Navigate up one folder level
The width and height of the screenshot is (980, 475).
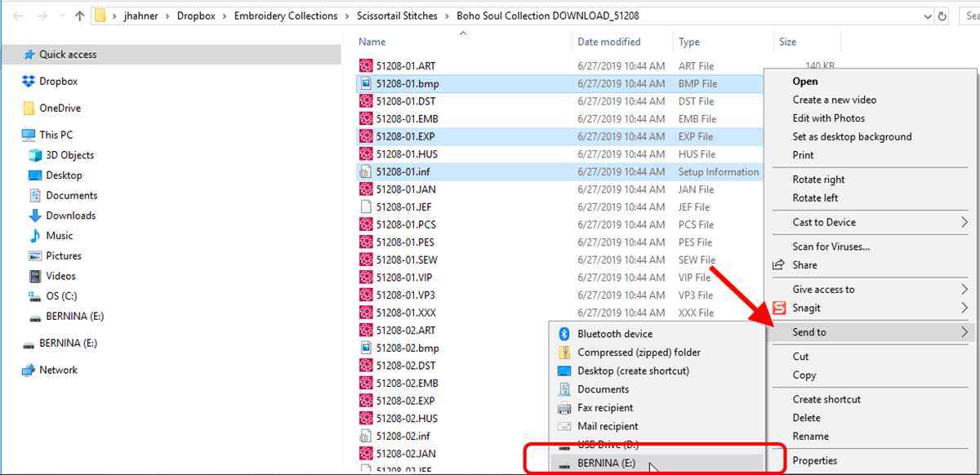point(78,15)
